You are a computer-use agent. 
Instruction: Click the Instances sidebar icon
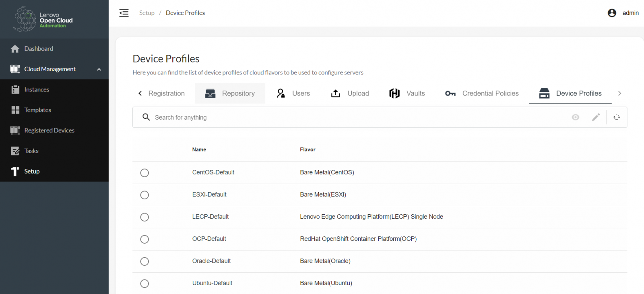coord(15,89)
